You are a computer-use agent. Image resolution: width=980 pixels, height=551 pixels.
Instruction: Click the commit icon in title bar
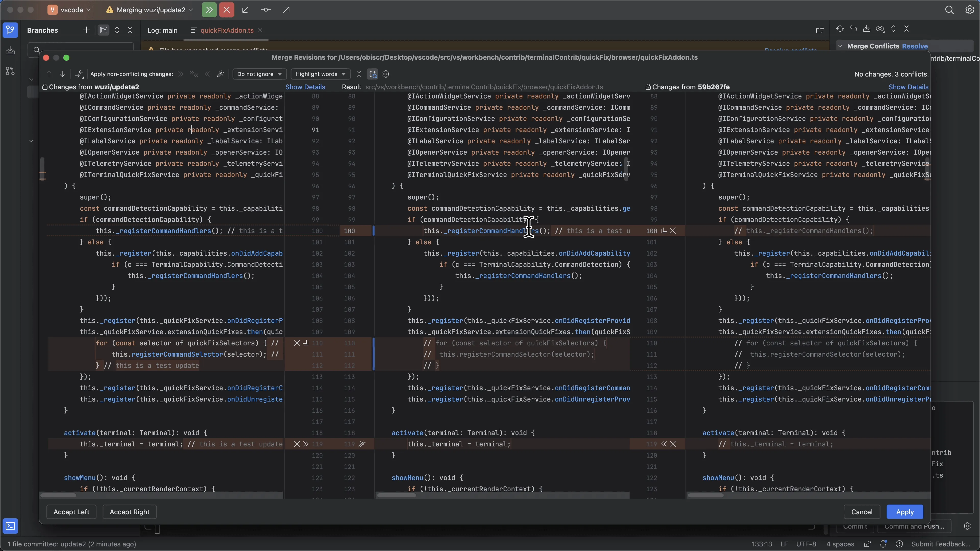pyautogui.click(x=266, y=10)
